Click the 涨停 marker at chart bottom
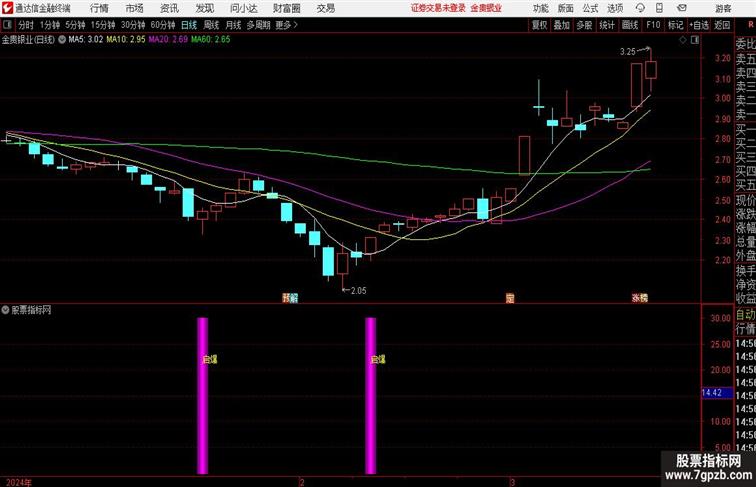The width and height of the screenshot is (756, 487). pyautogui.click(x=640, y=298)
